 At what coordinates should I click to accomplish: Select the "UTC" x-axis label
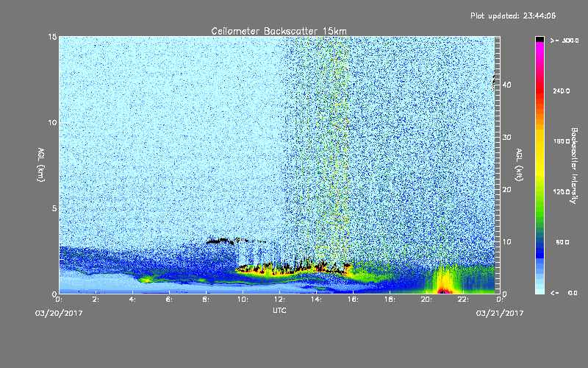[279, 310]
